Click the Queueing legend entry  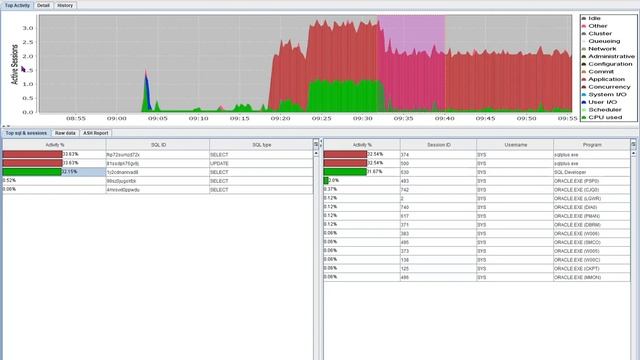[601, 41]
